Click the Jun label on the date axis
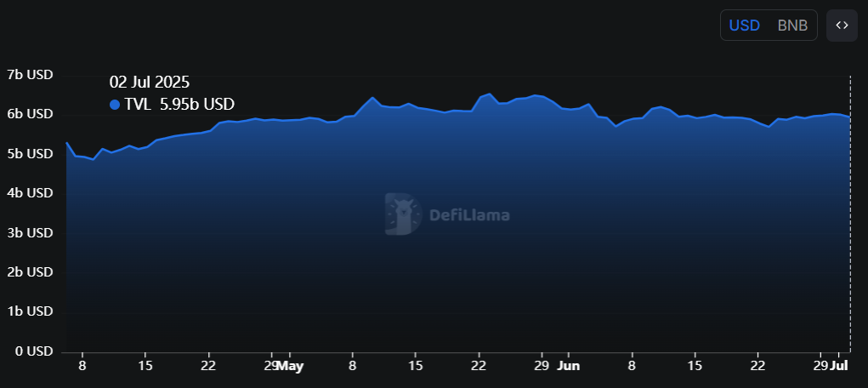This screenshot has width=868, height=388. (x=568, y=367)
